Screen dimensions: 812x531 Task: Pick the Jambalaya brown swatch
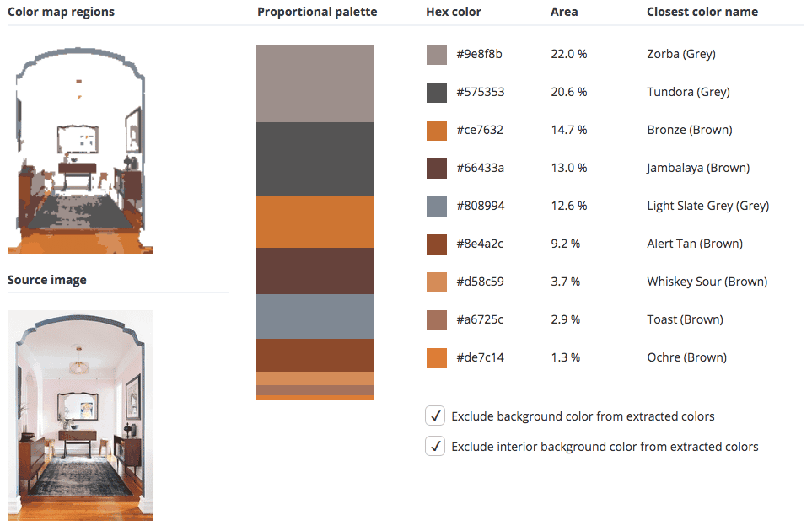coord(436,169)
